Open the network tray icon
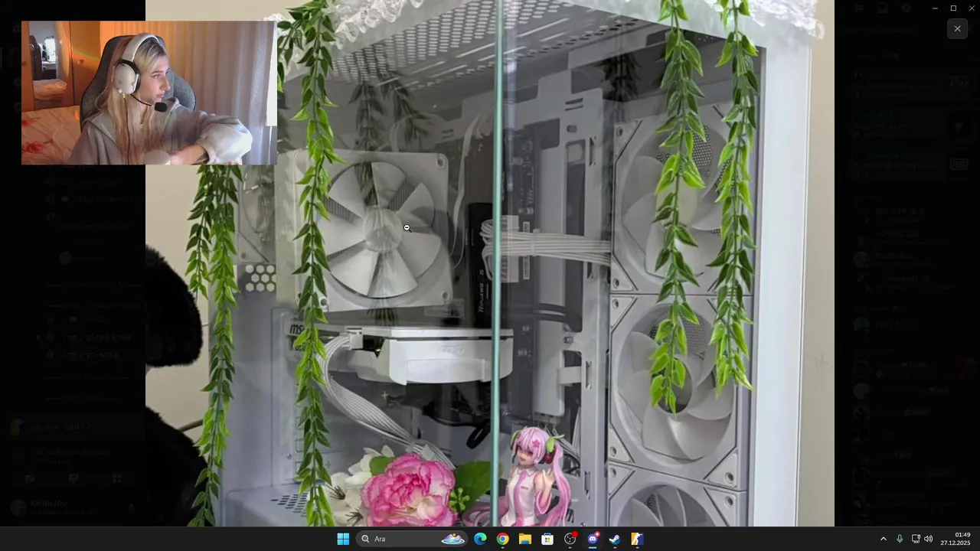The image size is (980, 551). pyautogui.click(x=916, y=539)
